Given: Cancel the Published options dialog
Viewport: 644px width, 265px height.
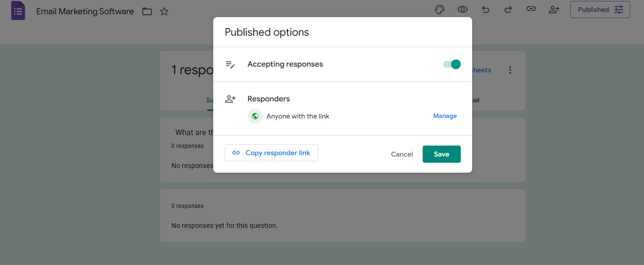Looking at the screenshot, I should (402, 154).
